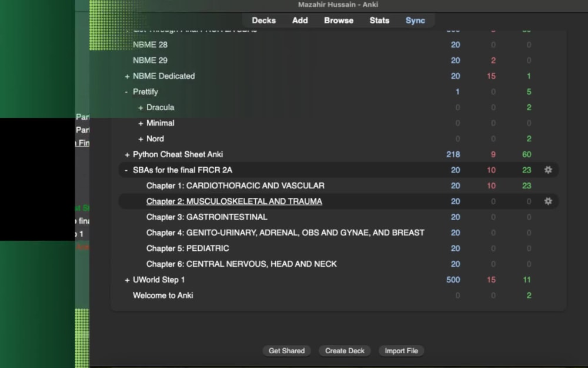This screenshot has height=368, width=588.
Task: Click learn count 9 for Python Cheat Sheet
Action: pos(493,154)
